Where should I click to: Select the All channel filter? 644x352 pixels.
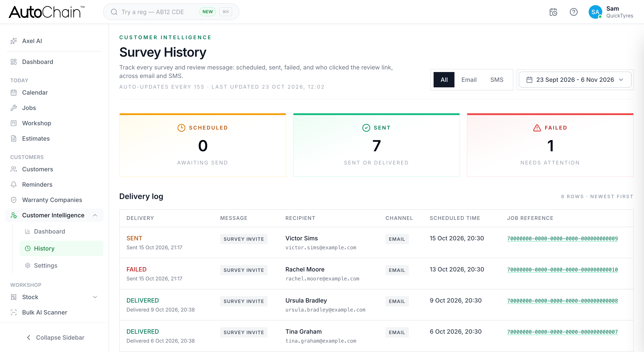(444, 79)
